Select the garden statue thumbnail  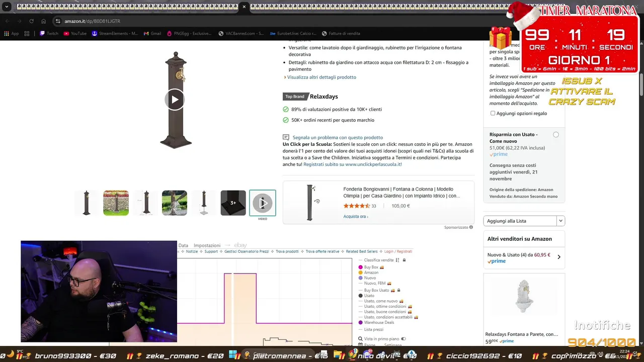(x=174, y=203)
